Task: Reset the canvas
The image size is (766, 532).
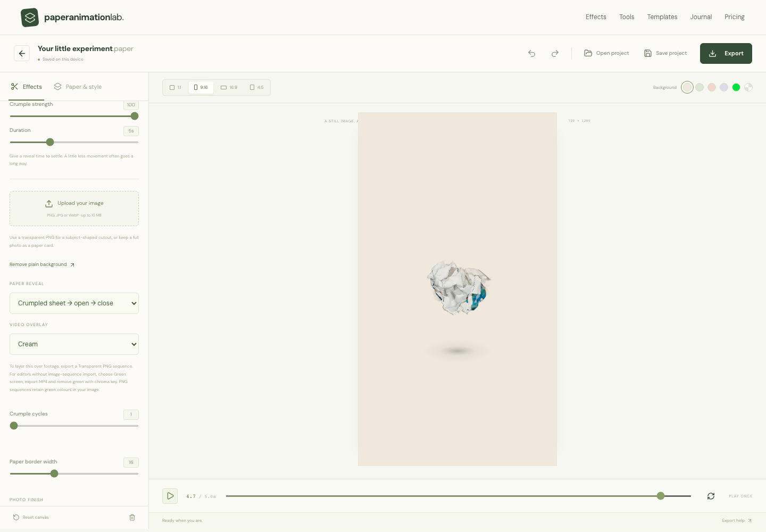Action: (x=31, y=517)
